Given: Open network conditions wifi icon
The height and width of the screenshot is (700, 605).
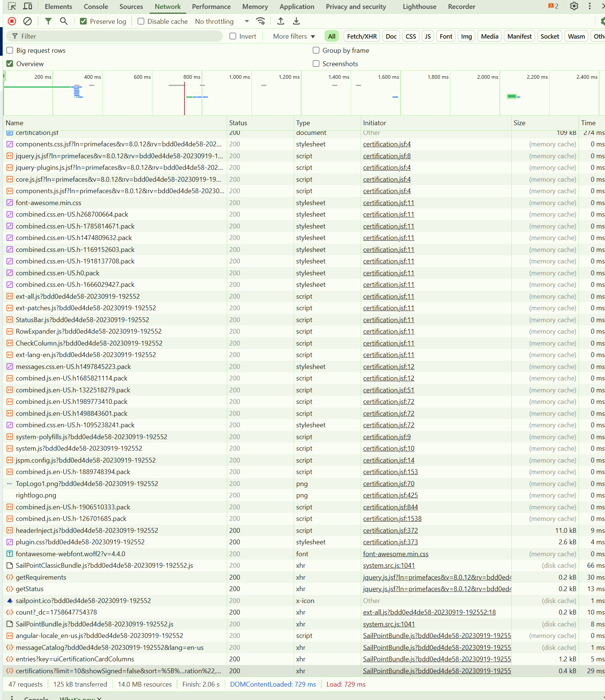Looking at the screenshot, I should (261, 21).
